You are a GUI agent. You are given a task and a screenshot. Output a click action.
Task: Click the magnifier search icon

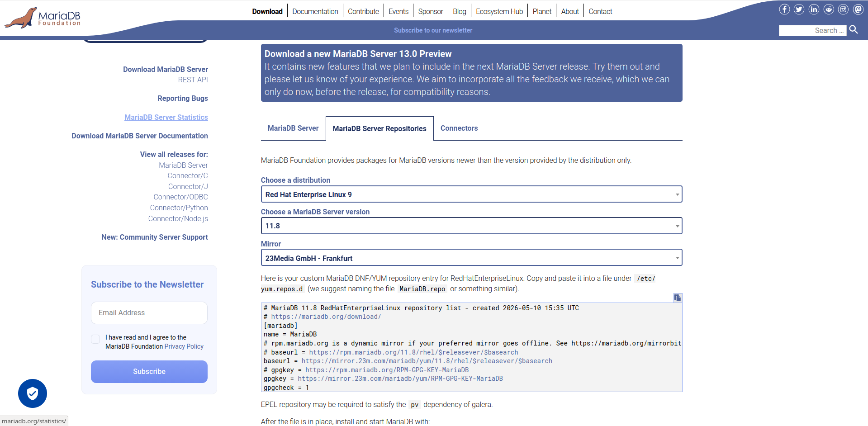tap(854, 30)
